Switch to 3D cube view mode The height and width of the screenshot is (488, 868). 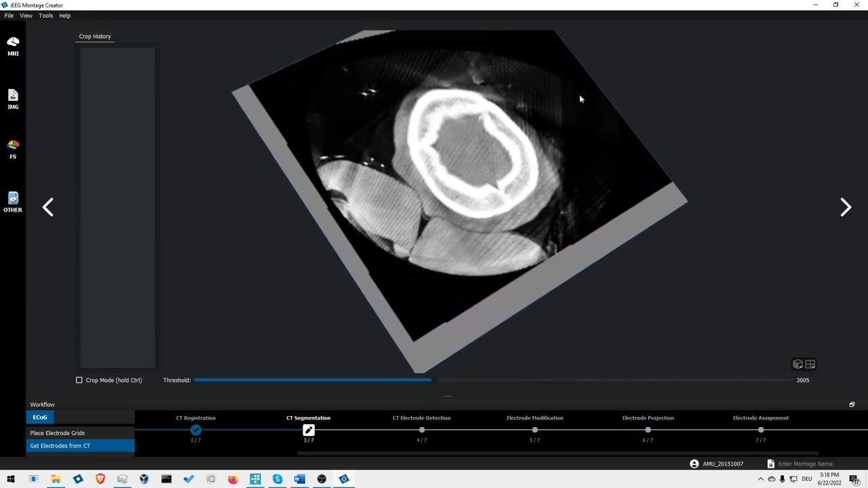click(x=798, y=364)
